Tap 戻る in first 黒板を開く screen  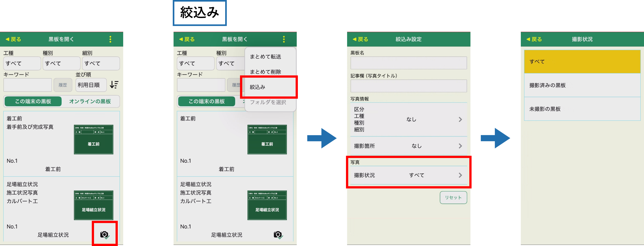coord(13,39)
